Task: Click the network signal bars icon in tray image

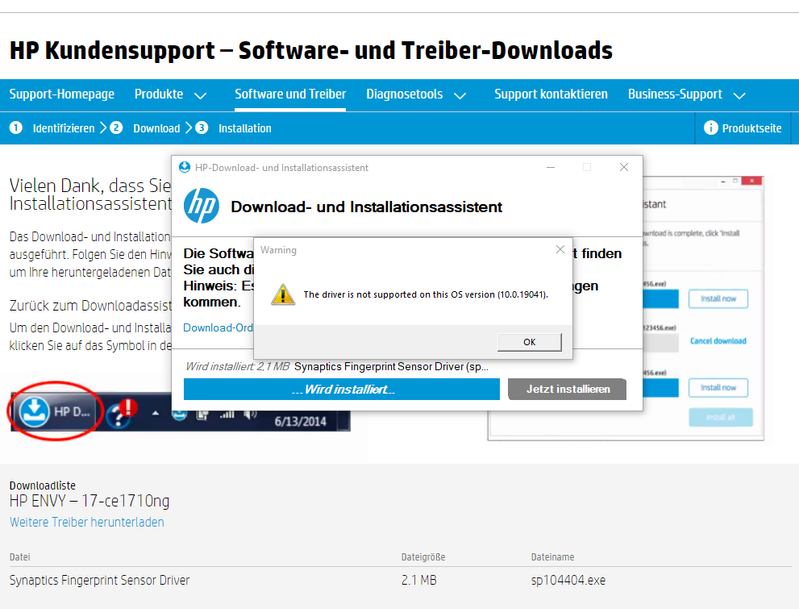Action: click(227, 414)
